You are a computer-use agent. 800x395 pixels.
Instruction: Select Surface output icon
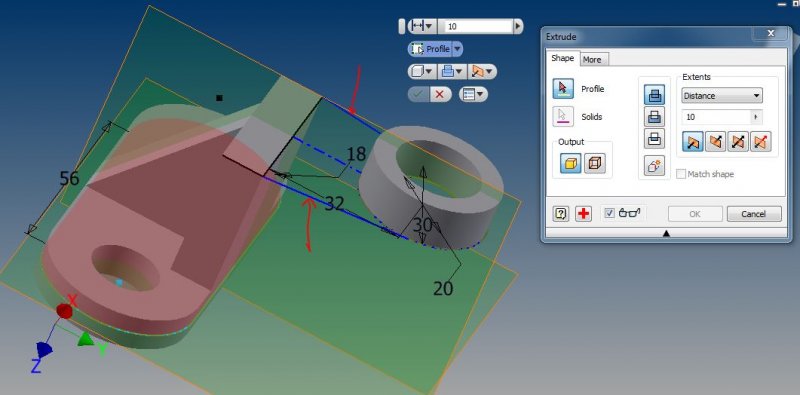[x=594, y=164]
